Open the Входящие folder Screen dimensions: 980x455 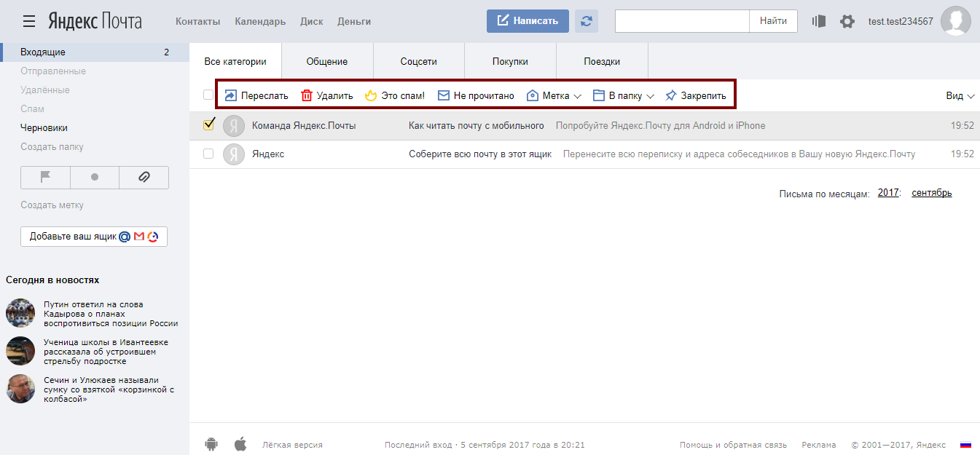click(x=95, y=52)
